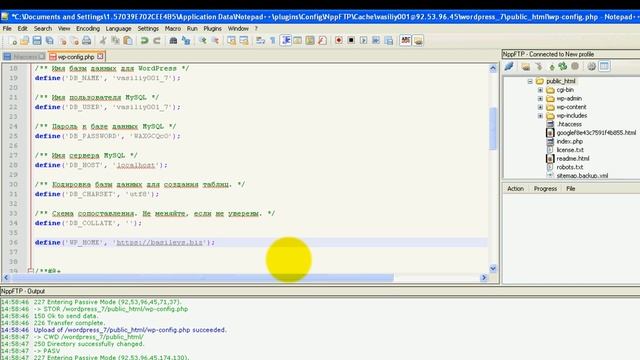Viewport: 640px width, 360px height.
Task: Click NppFTP connect/disconnect icon
Action: click(509, 66)
